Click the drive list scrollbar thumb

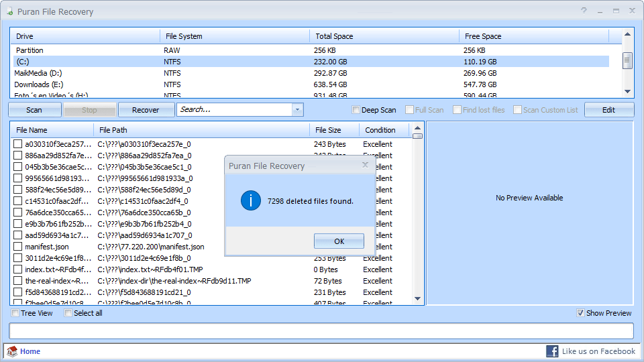point(627,61)
